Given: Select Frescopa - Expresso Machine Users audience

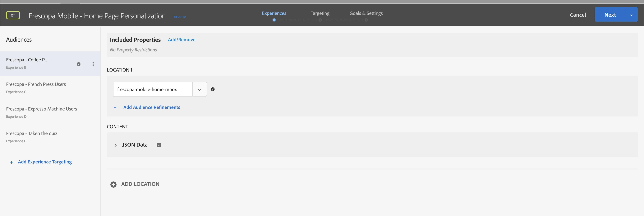Looking at the screenshot, I should coord(50,113).
